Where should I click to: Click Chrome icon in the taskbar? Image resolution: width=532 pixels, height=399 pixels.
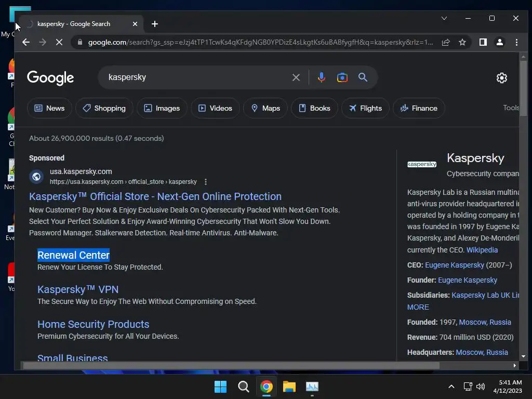click(x=267, y=387)
